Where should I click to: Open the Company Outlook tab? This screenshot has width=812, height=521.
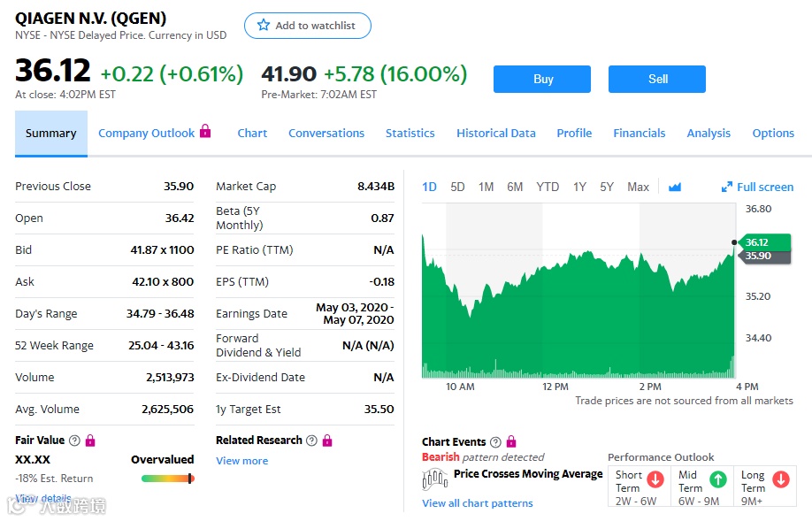(x=147, y=133)
